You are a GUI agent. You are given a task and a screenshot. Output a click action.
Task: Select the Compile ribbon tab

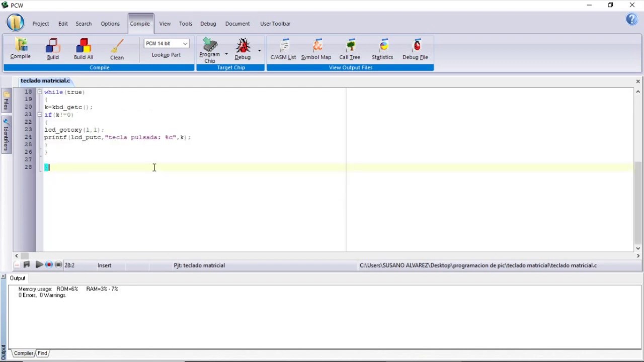click(x=140, y=24)
